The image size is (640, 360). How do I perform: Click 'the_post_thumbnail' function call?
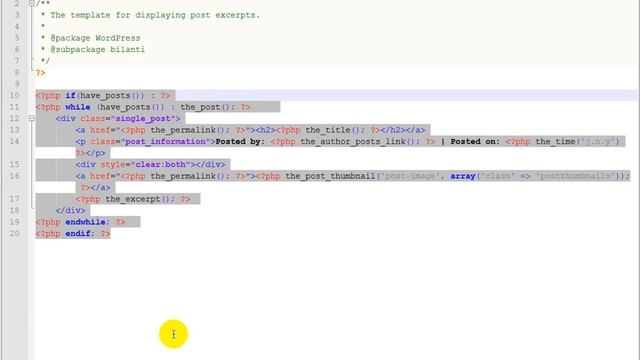tap(330, 176)
